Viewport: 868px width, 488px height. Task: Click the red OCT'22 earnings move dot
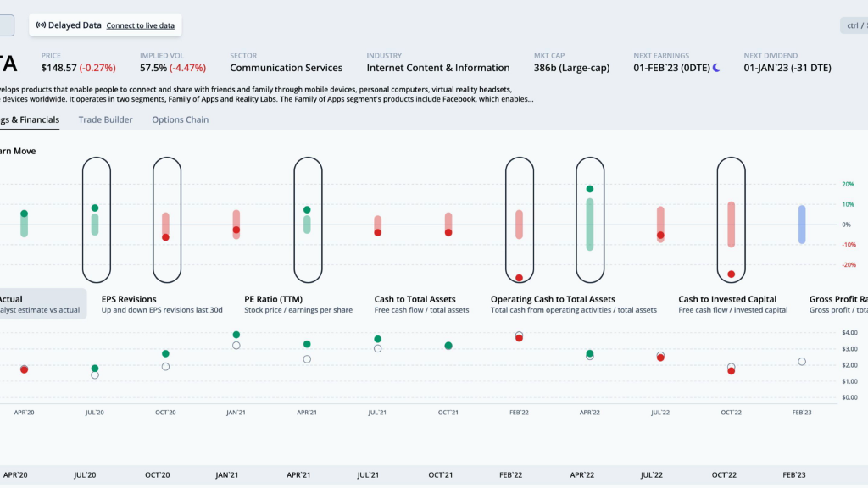pos(731,274)
